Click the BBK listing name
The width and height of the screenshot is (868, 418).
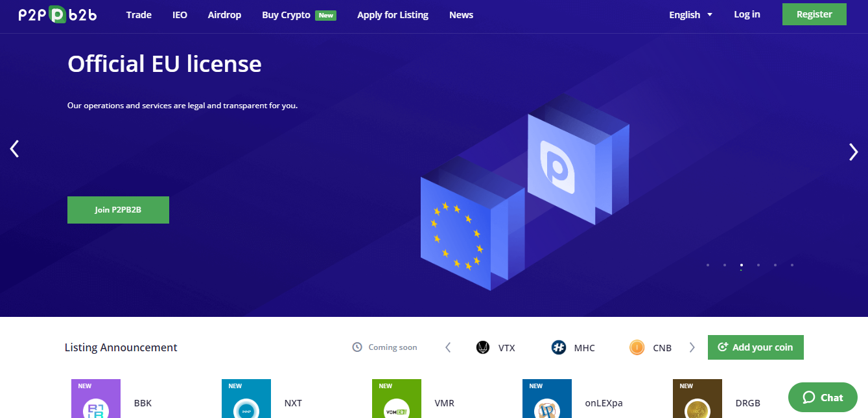click(x=143, y=403)
